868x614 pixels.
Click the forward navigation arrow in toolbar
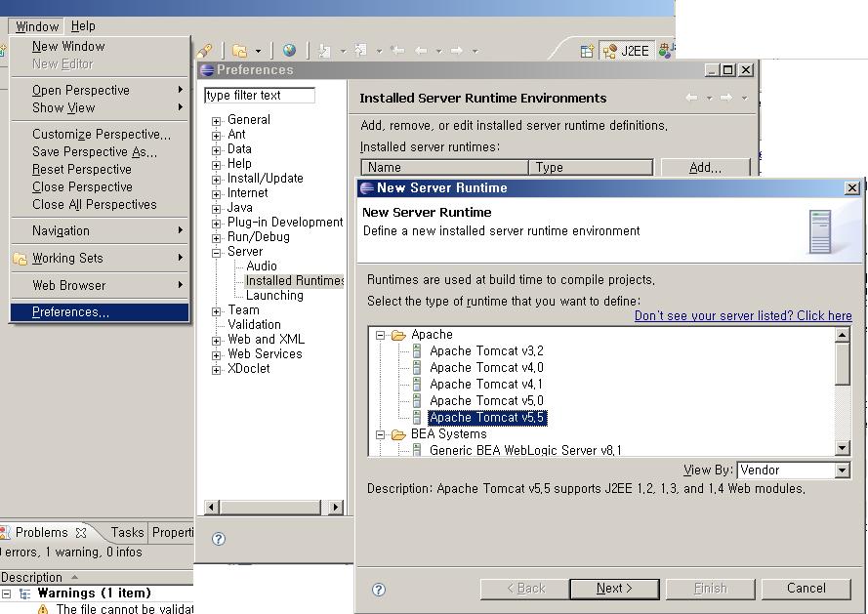point(456,51)
